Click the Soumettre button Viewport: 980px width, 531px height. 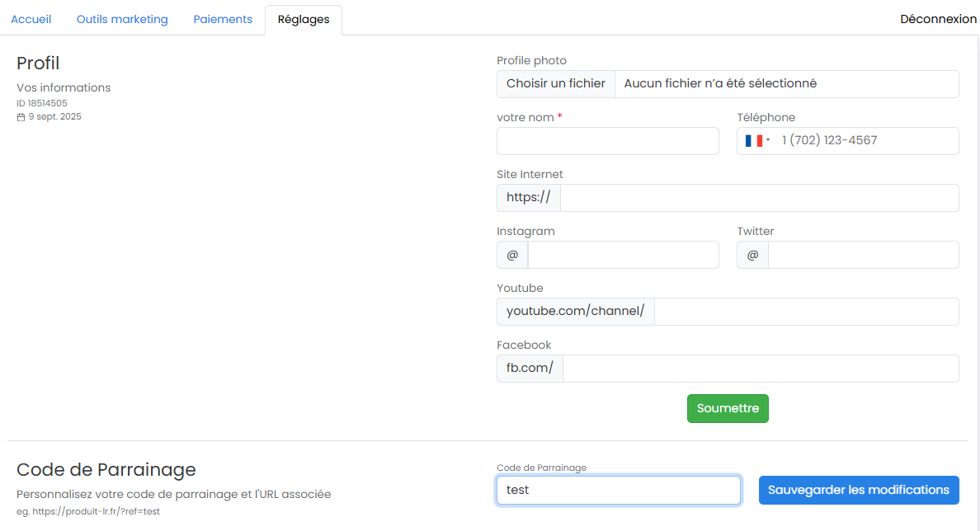(728, 408)
